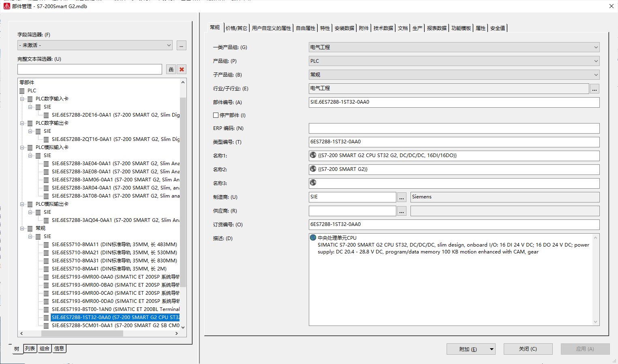Open 行业/子行业 selection ellipsis button
The height and width of the screenshot is (364, 618).
(x=594, y=89)
